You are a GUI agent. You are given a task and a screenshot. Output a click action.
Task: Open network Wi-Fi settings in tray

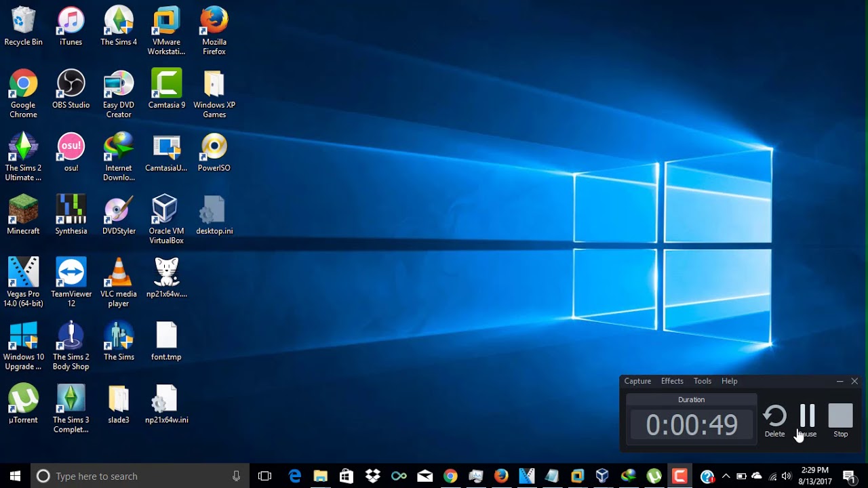772,476
